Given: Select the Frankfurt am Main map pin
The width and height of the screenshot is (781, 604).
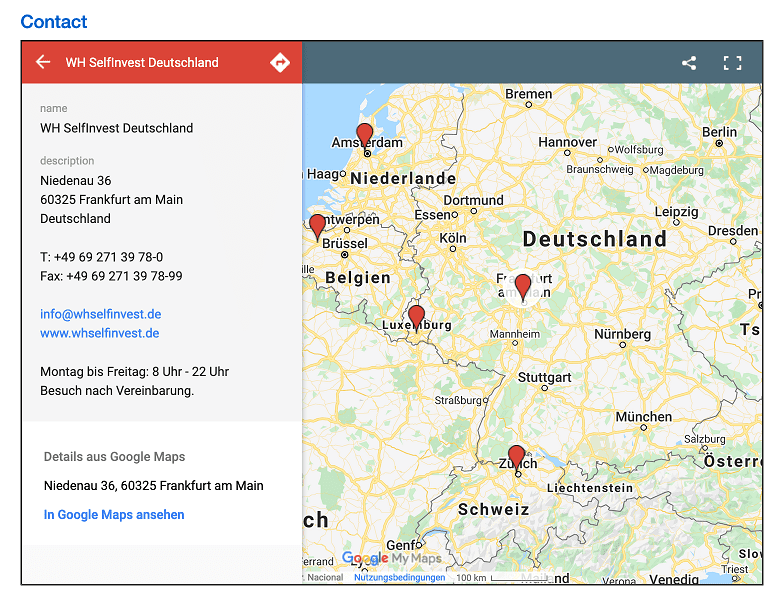Looking at the screenshot, I should point(522,287).
